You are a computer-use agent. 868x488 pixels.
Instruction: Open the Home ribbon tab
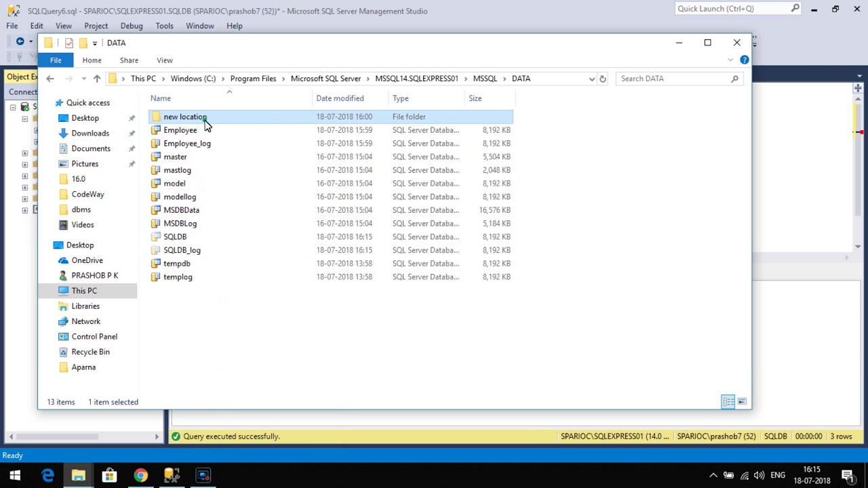[92, 60]
